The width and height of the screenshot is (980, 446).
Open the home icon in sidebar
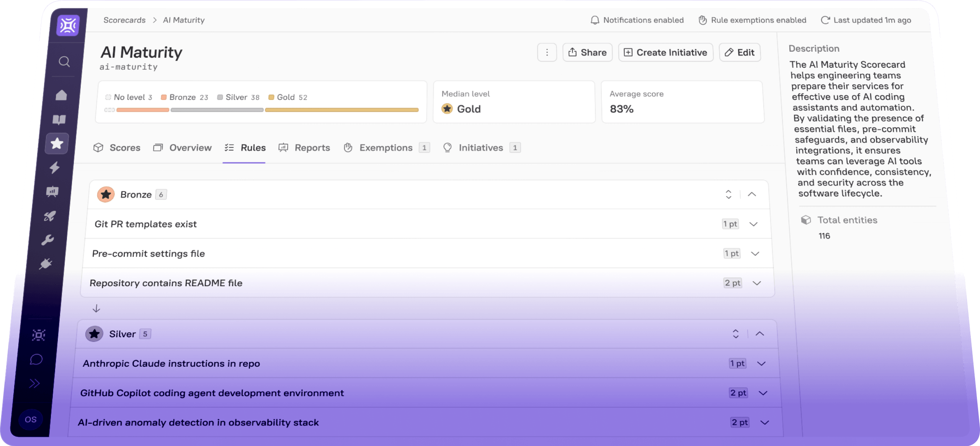click(x=61, y=95)
